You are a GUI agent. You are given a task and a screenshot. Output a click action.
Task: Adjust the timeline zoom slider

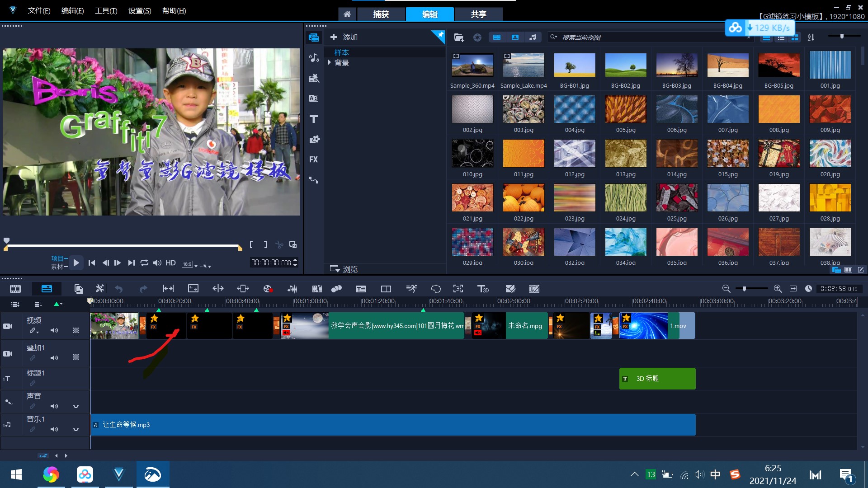[x=752, y=288]
